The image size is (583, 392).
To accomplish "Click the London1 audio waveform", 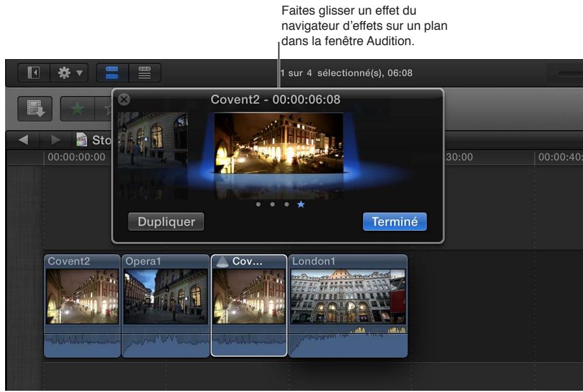I will click(x=348, y=342).
